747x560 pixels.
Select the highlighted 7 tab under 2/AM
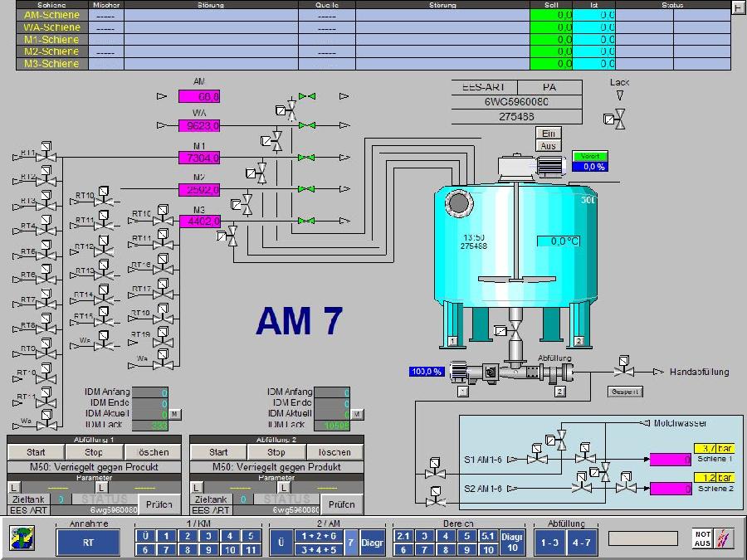350,543
